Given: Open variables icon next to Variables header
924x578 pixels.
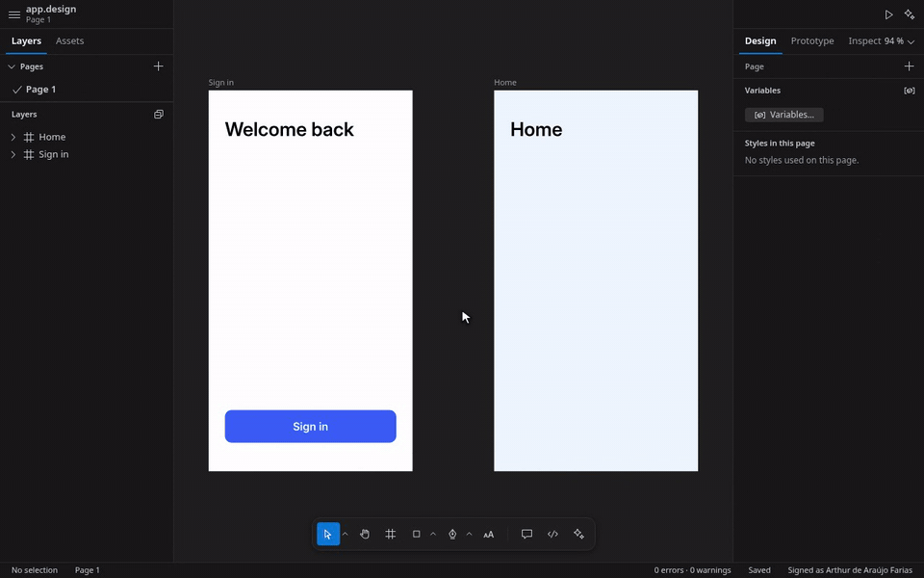Looking at the screenshot, I should [910, 91].
